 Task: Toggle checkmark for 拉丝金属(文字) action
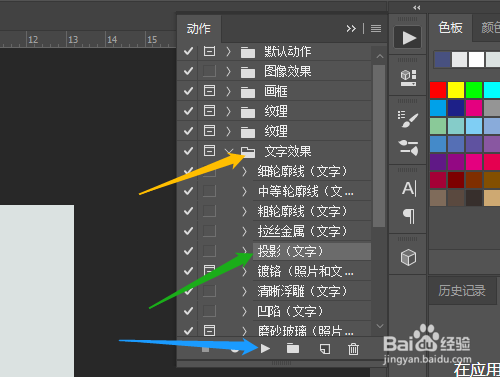point(188,231)
